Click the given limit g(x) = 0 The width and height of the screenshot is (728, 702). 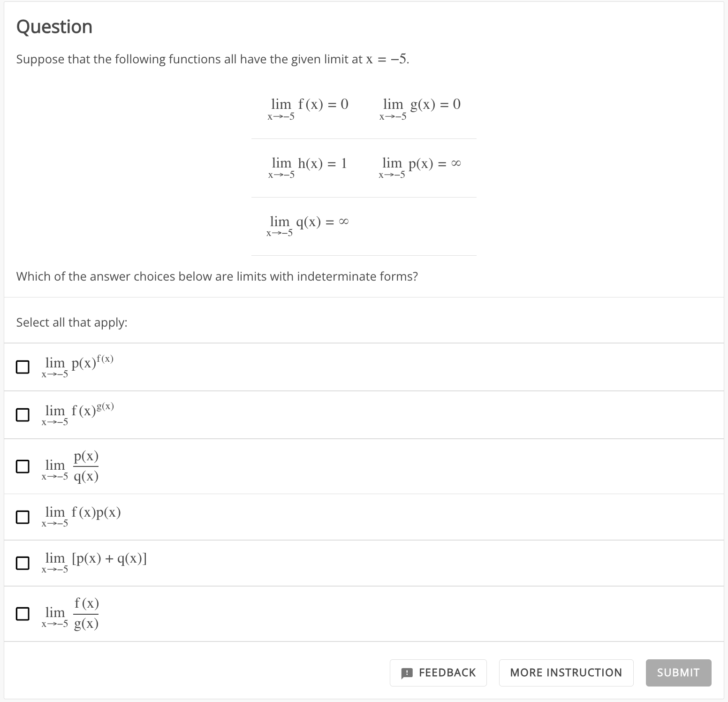420,109
